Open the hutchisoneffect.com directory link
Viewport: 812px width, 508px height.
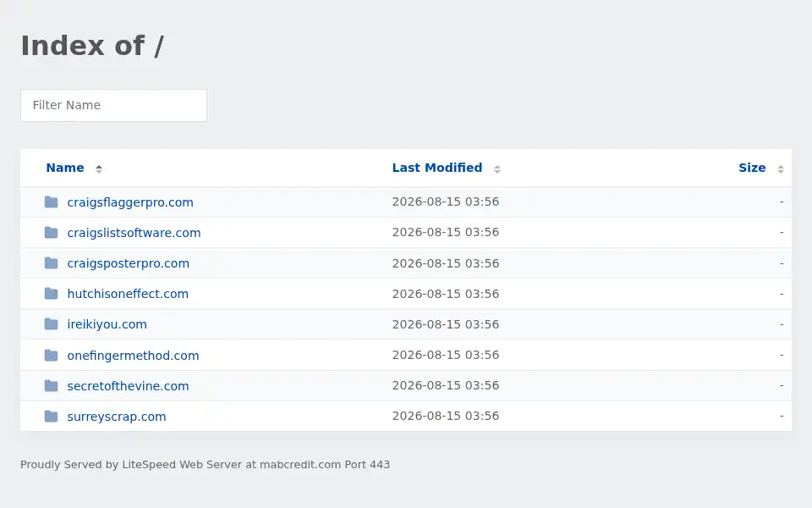(x=128, y=294)
